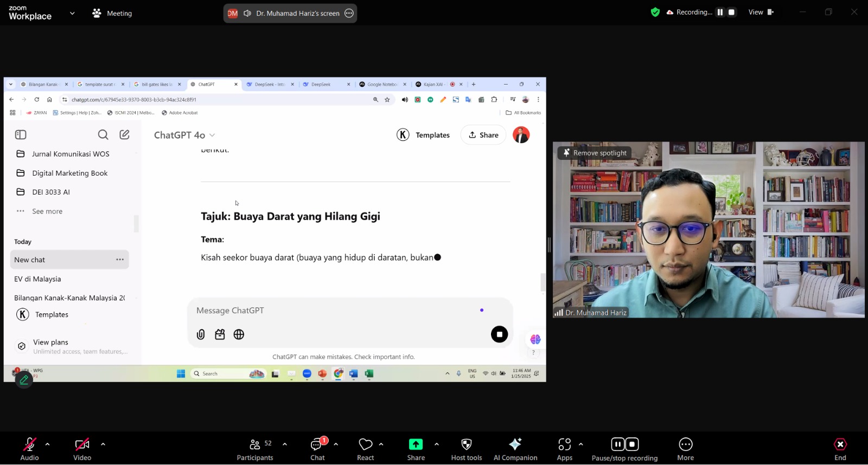Stop recording from top indicator
The height and width of the screenshot is (465, 868).
[x=732, y=12]
